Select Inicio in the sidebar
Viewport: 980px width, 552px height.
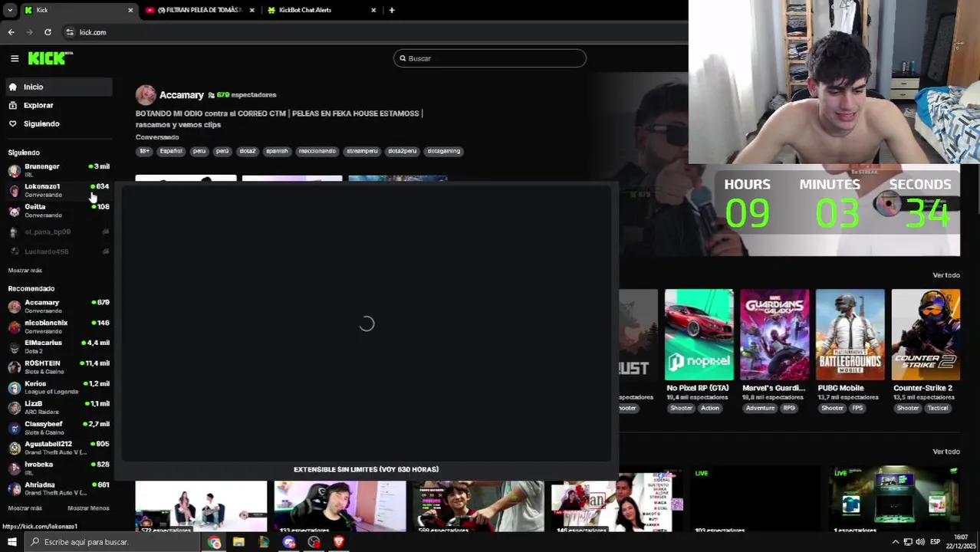(58, 87)
